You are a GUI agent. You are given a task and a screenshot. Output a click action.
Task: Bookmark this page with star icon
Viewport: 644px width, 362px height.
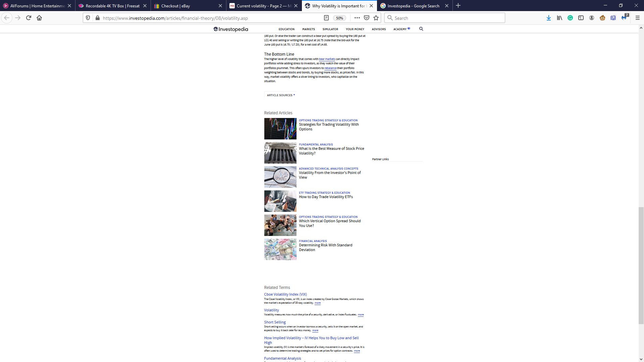376,18
